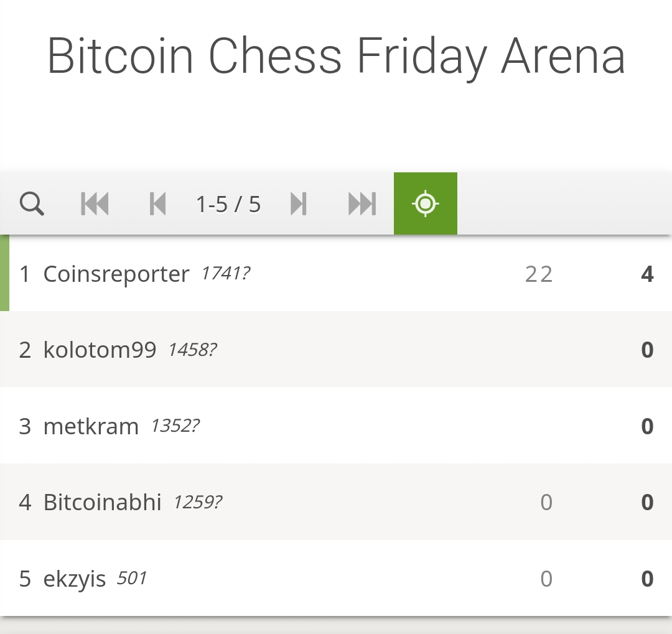672x634 pixels.
Task: Click Coinsreporter's bold total score of 4
Action: (647, 274)
